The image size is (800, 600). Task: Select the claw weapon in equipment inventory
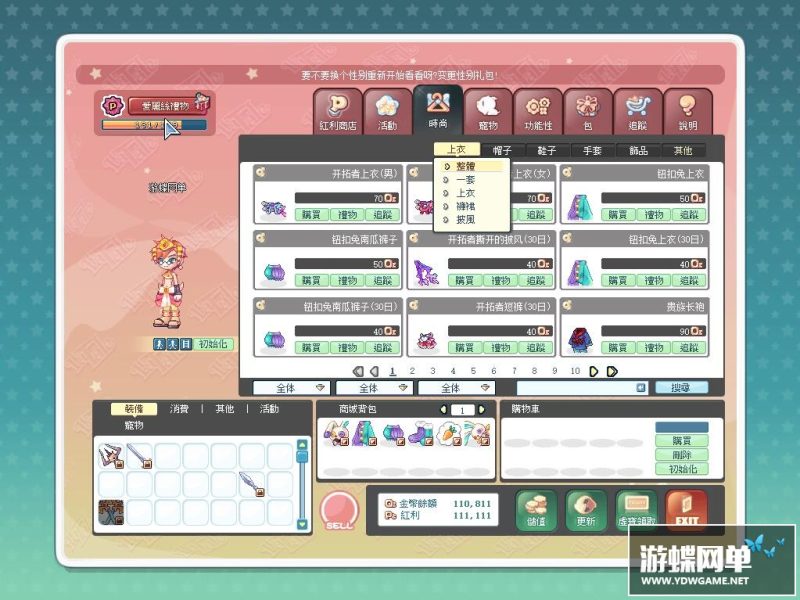(x=111, y=456)
